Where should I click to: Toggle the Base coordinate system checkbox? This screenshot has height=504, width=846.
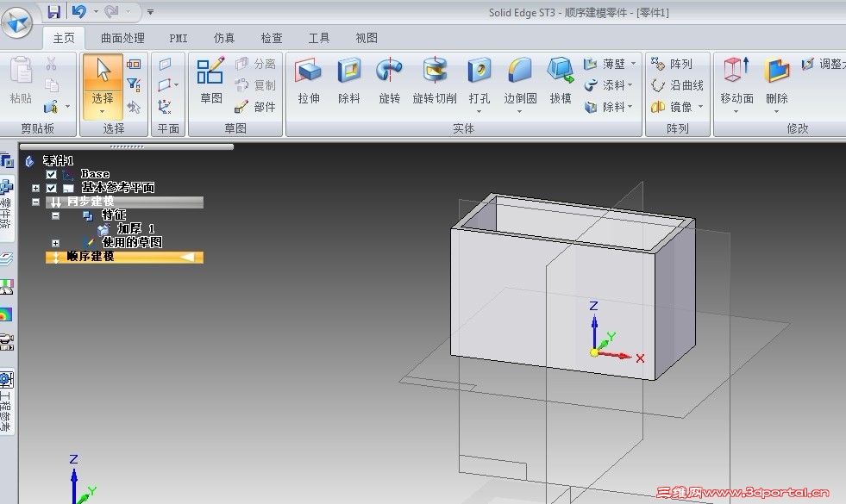[x=51, y=174]
